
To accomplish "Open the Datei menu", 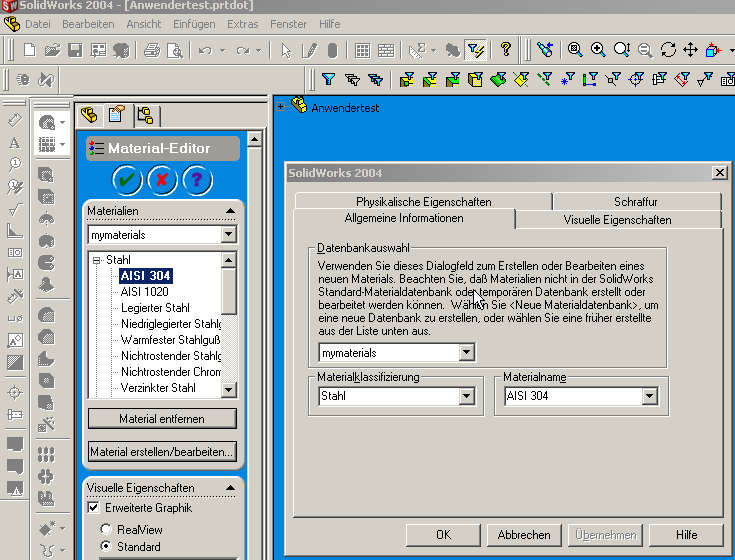I will click(38, 24).
